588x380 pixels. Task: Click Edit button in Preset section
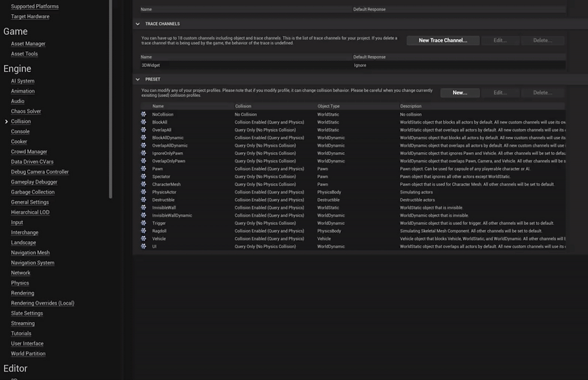[500, 92]
